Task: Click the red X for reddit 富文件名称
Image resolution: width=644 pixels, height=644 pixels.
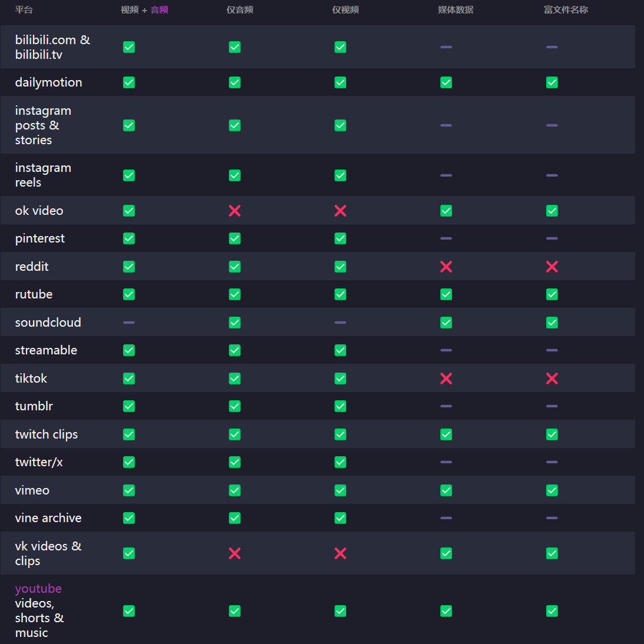Action: tap(552, 267)
